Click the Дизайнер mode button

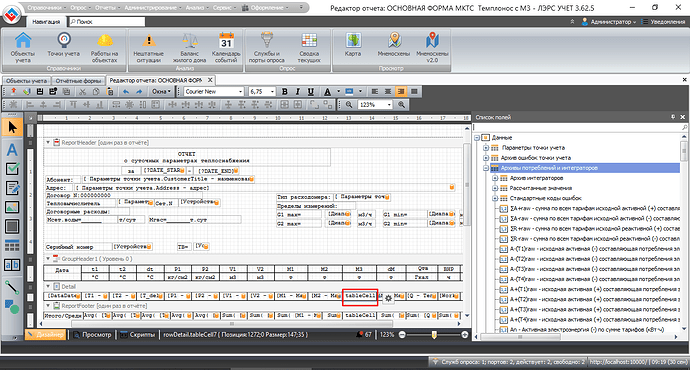tap(46, 335)
